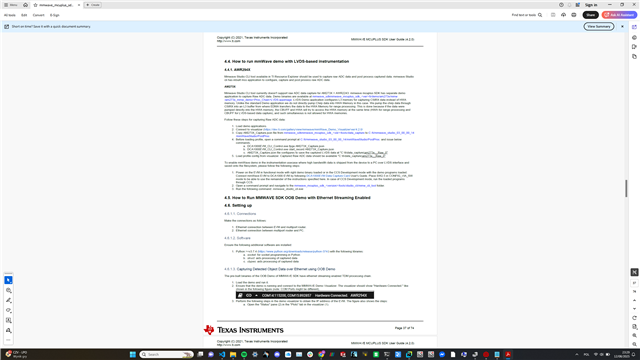Open the copy pages panel icon
Screen dimensions: 640x360
(x=634, y=57)
